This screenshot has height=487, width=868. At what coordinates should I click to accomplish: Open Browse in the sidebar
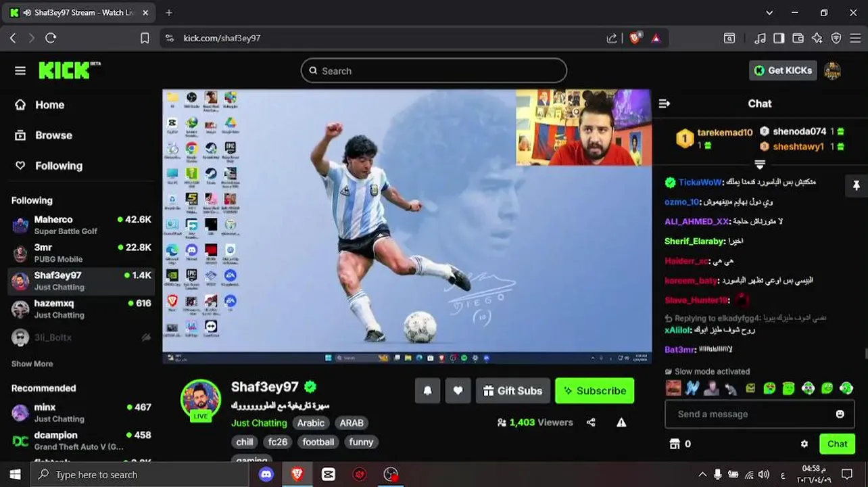click(x=44, y=135)
